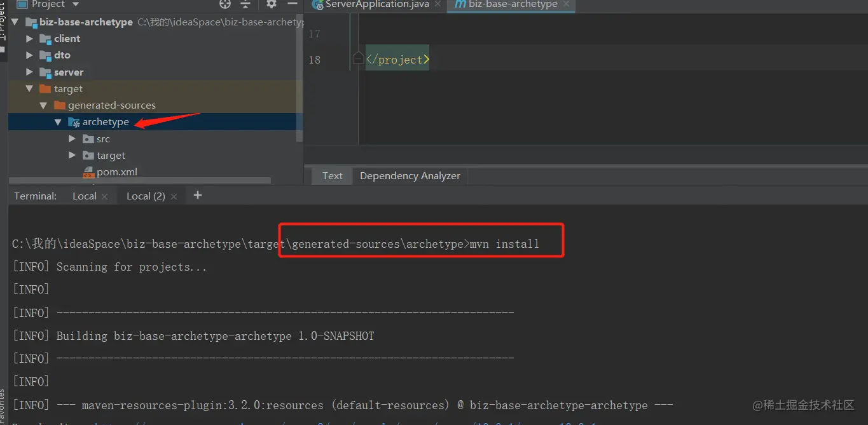868x425 pixels.
Task: Click the orange target folder icon
Action: 45,89
